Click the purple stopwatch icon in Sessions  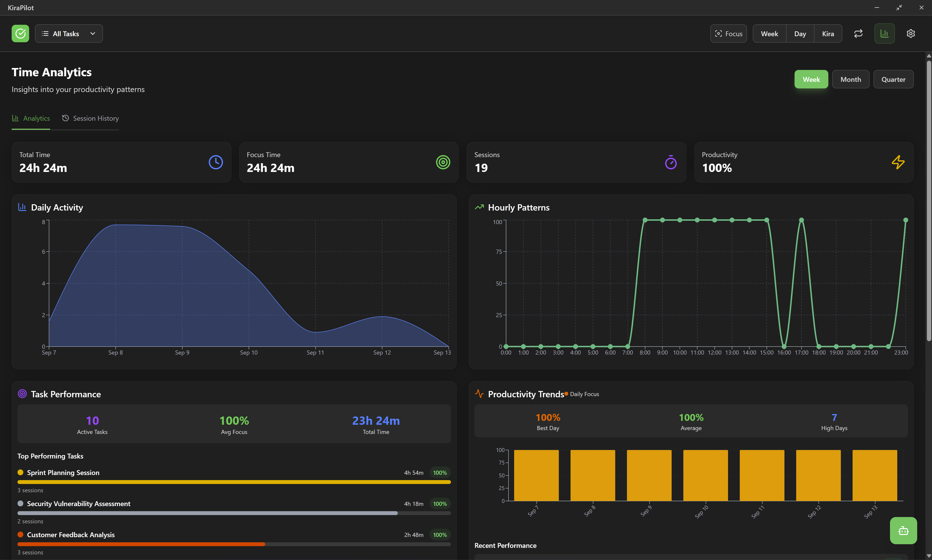[x=670, y=162]
